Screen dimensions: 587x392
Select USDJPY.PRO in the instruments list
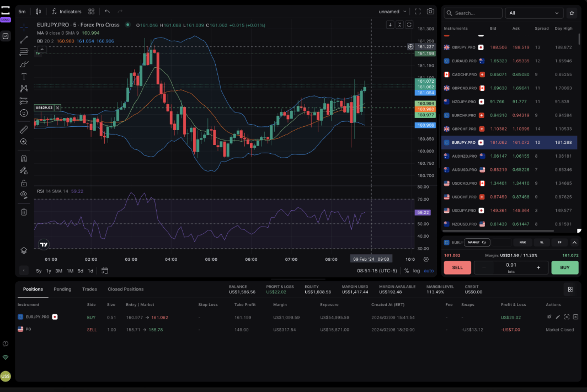point(509,211)
